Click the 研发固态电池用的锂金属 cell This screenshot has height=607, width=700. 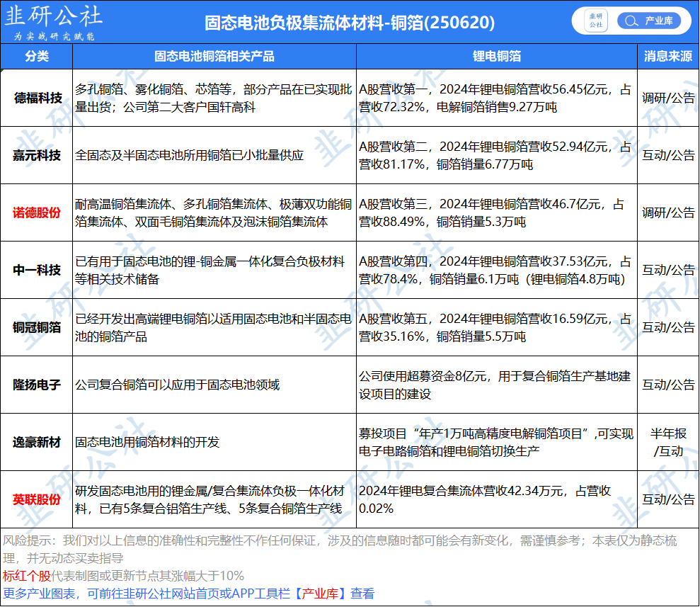point(214,499)
